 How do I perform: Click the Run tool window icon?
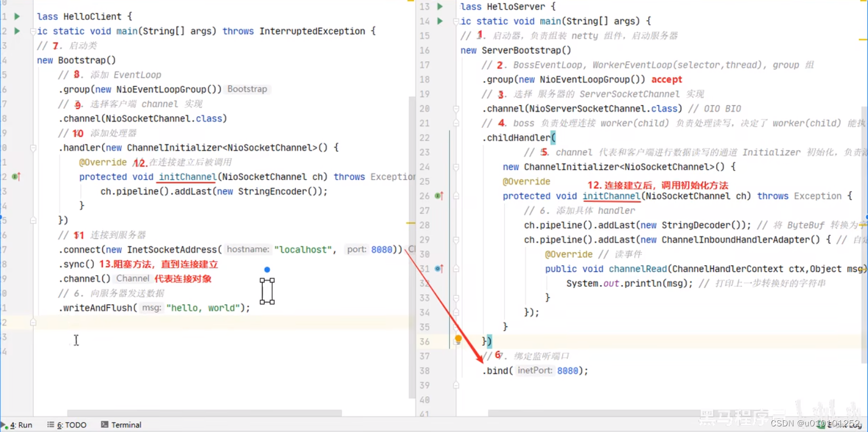[x=3, y=425]
